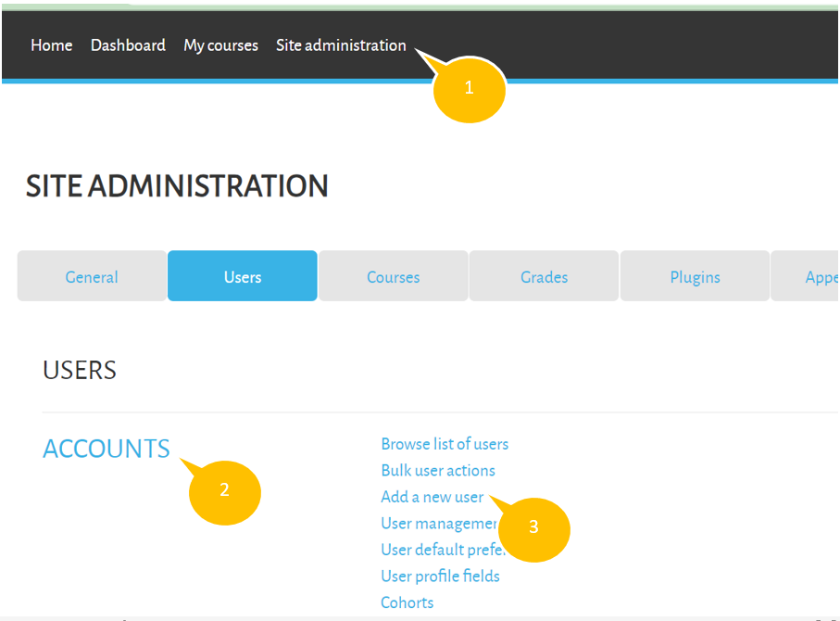Open the User default preferences link
840x621 pixels.
click(437, 550)
